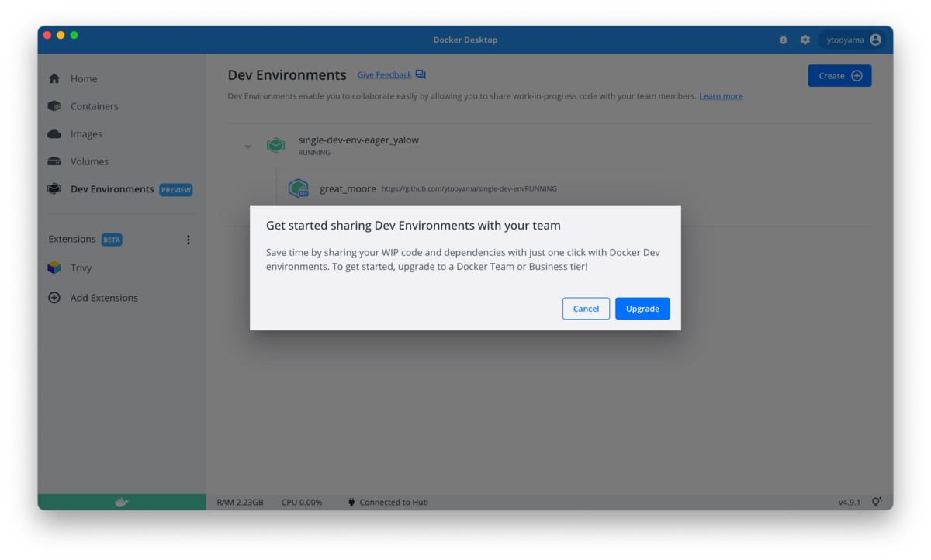Click the Extensions section heading
The width and height of the screenshot is (931, 560).
[x=72, y=239]
